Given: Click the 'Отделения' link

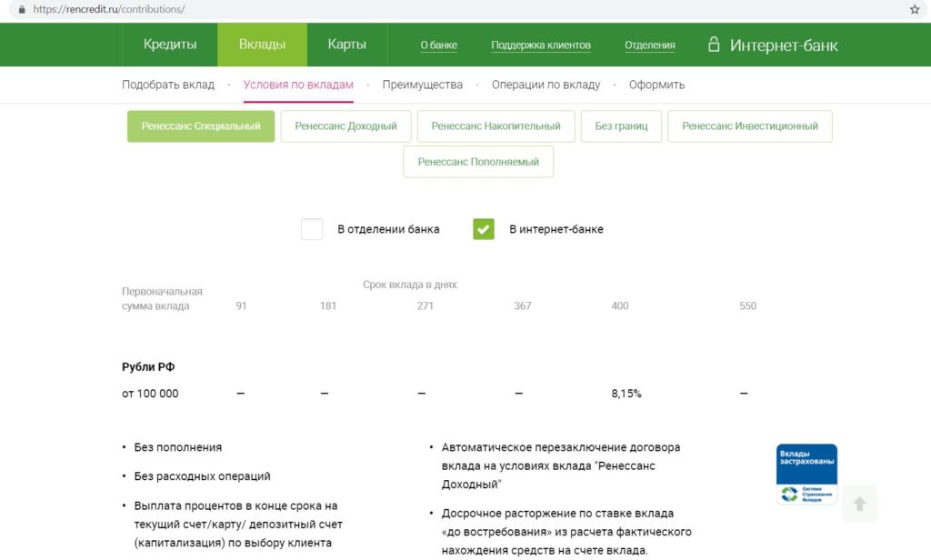Looking at the screenshot, I should click(x=649, y=45).
